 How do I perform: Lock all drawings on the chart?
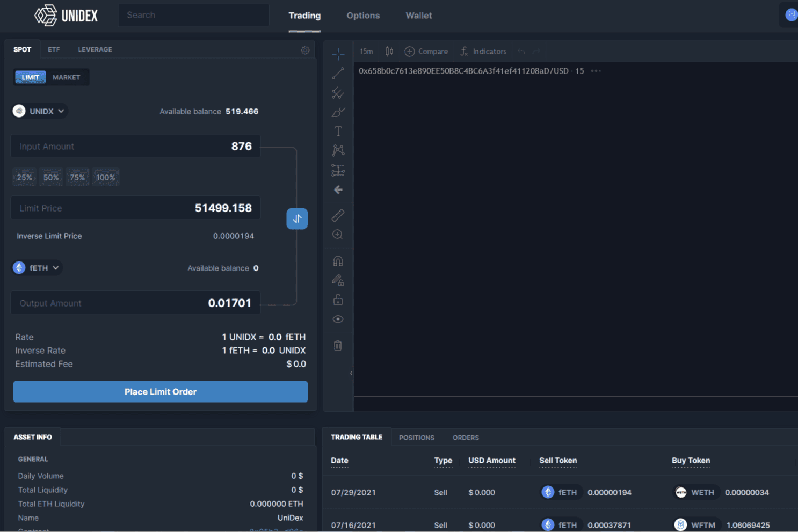coord(338,300)
